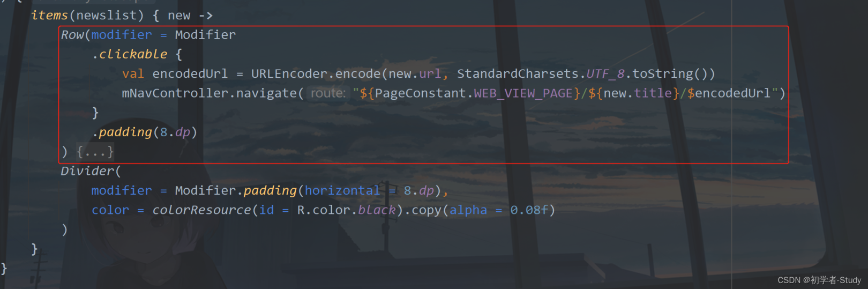Click the .padding(8.dp) modifier

(x=145, y=132)
